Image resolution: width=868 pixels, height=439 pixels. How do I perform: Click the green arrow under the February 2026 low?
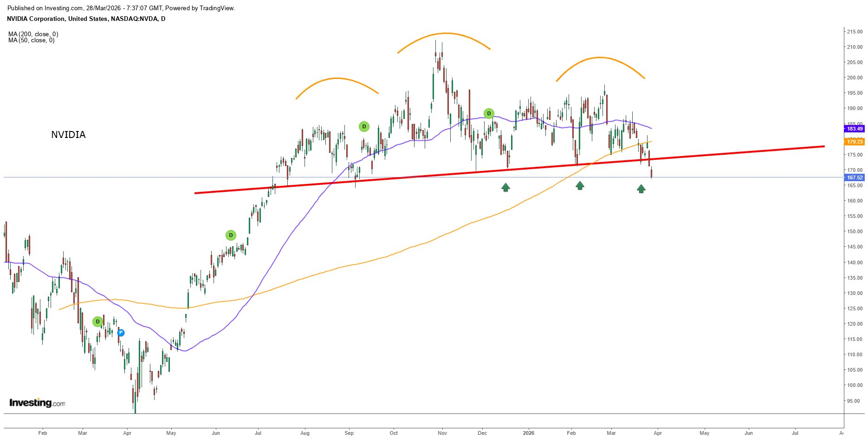(x=580, y=185)
